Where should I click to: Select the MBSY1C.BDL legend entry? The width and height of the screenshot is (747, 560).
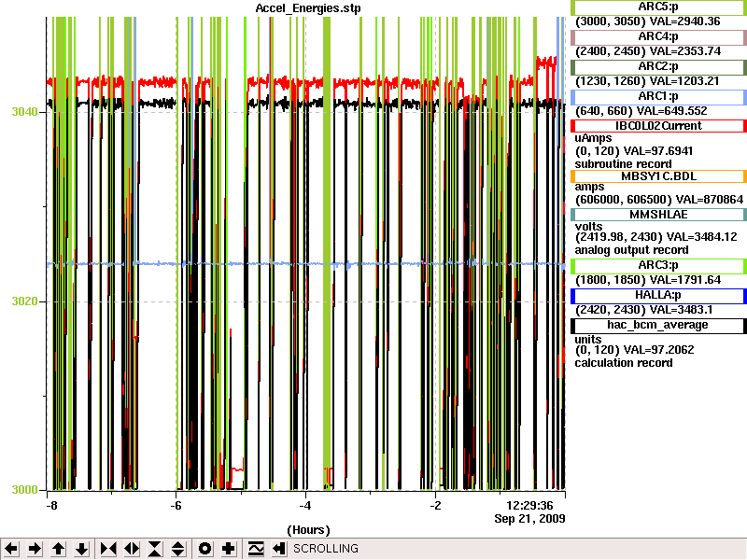(x=658, y=176)
